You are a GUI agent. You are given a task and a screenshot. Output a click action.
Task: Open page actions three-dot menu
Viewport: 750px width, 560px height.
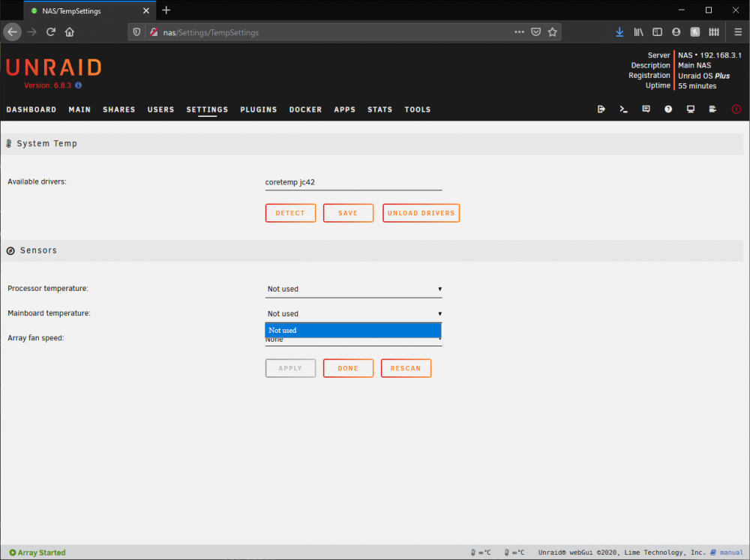pos(519,32)
